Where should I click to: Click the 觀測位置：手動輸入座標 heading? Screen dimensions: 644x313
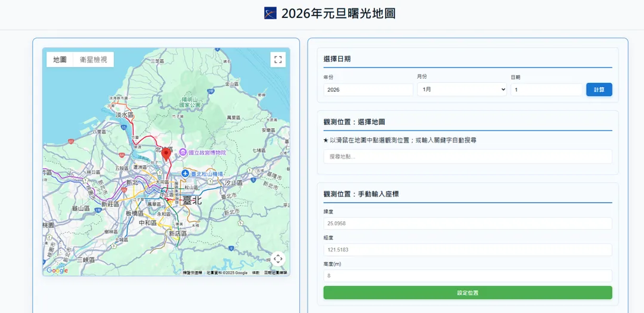[361, 194]
